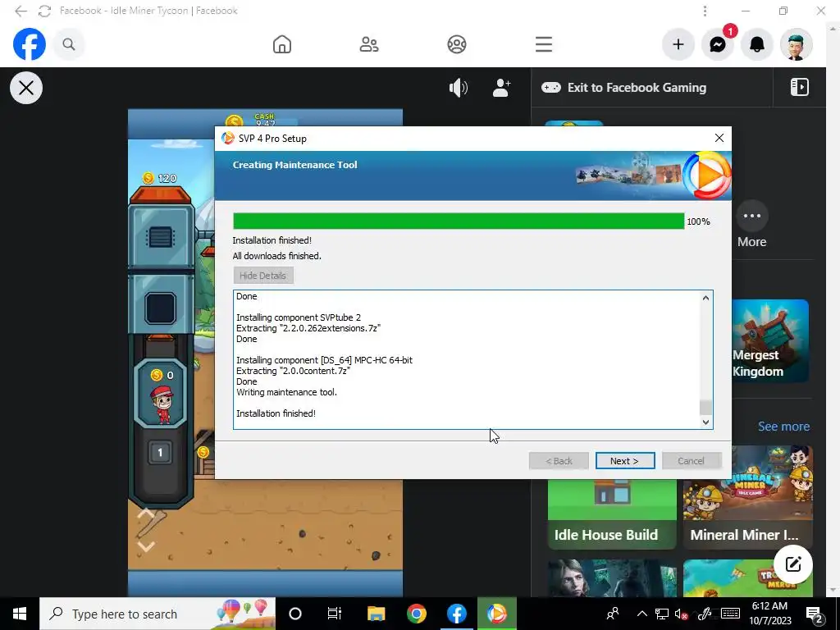This screenshot has width=840, height=630.
Task: Click the installation progress bar
Action: pos(459,221)
